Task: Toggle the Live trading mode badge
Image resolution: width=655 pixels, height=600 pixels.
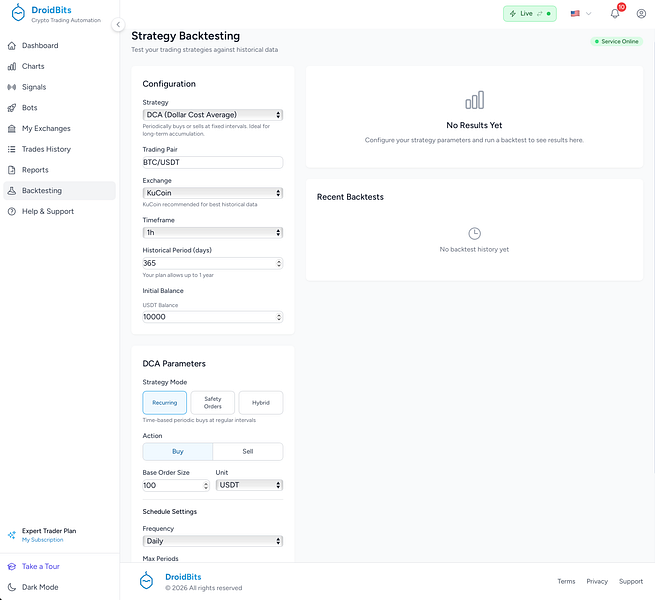Action: [530, 13]
